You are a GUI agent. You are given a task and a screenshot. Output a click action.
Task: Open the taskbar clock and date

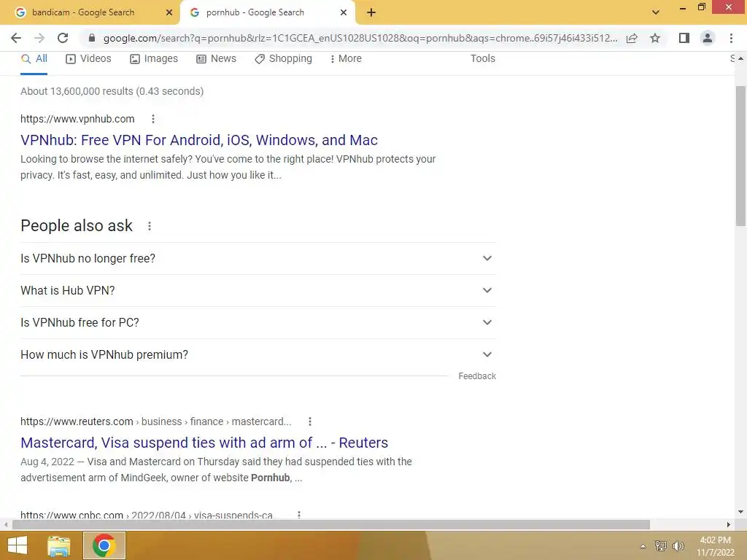(x=715, y=546)
